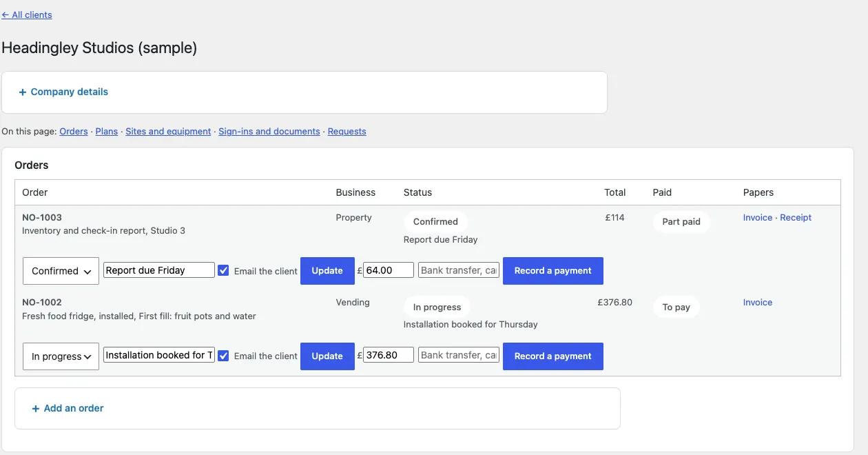Click the Headingley Studios (sample) heading
868x455 pixels.
pyautogui.click(x=99, y=48)
